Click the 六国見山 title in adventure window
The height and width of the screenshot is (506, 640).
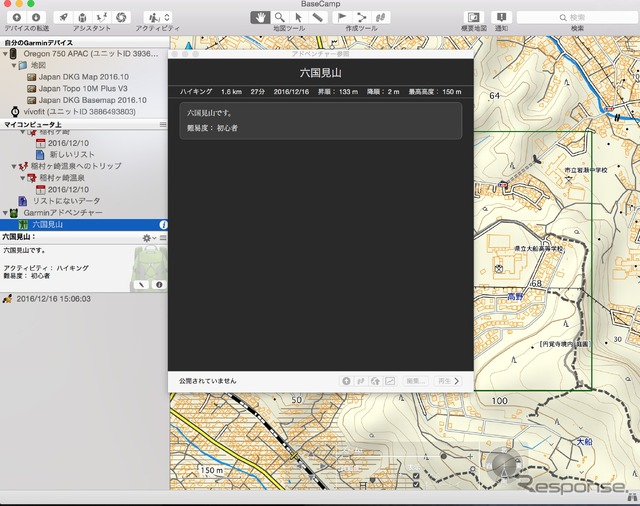(320, 73)
